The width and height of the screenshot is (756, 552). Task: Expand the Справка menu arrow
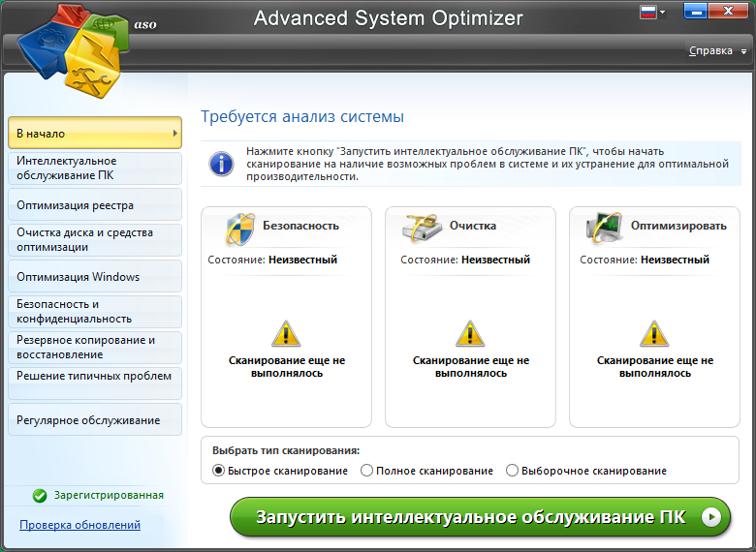tap(743, 51)
